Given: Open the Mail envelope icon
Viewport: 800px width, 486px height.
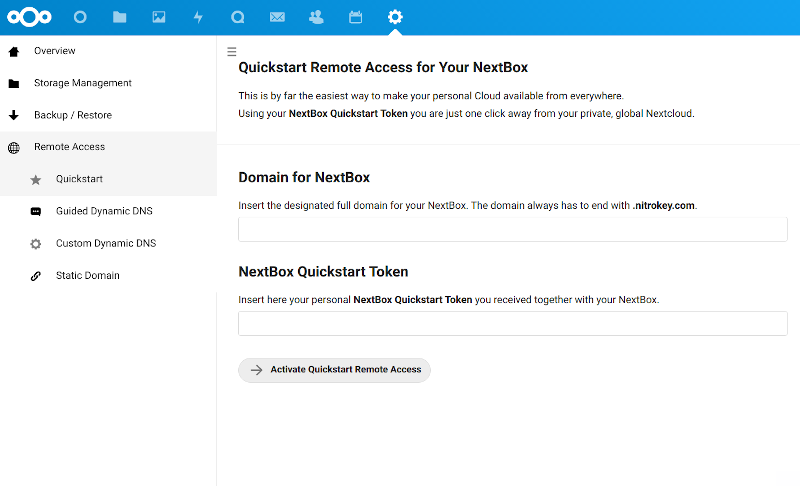Looking at the screenshot, I should point(277,17).
